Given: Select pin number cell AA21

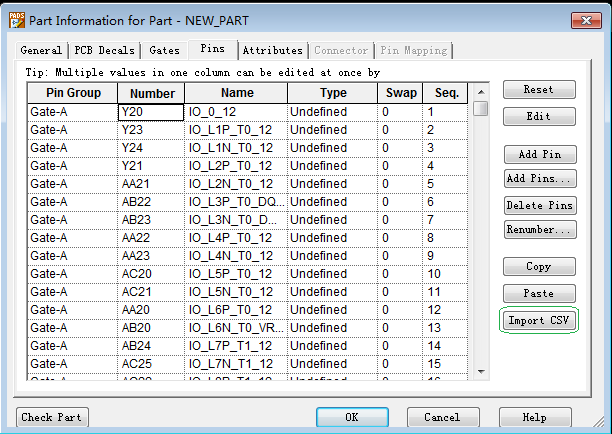Looking at the screenshot, I should [x=151, y=184].
